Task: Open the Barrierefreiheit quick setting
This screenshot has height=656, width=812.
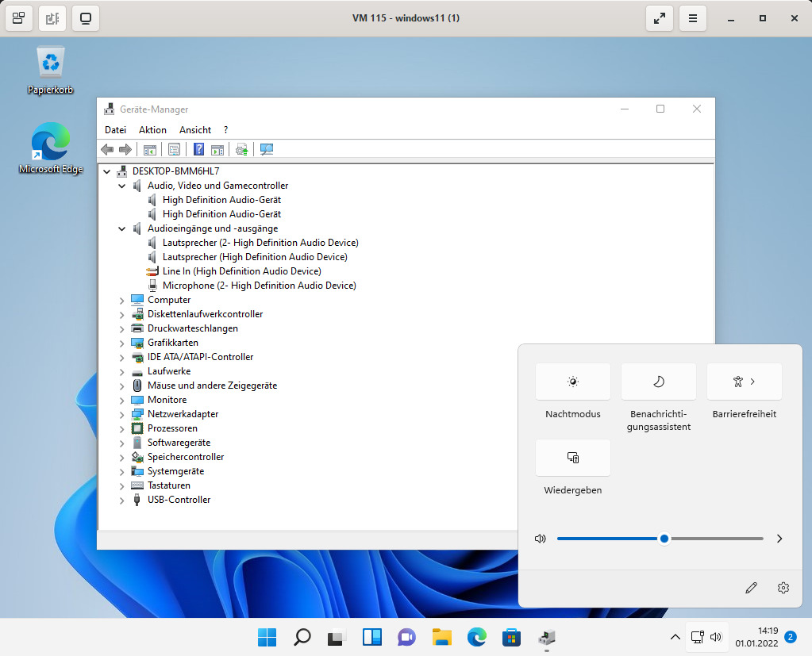Action: (x=745, y=382)
